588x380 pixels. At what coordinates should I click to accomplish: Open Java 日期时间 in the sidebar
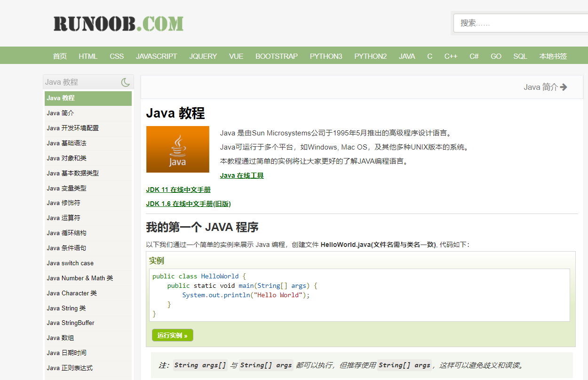pos(88,353)
